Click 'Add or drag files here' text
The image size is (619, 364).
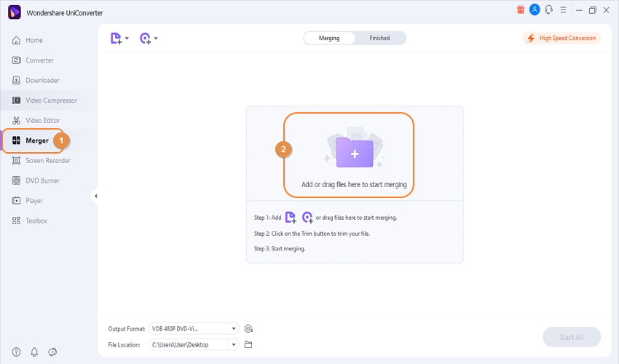click(354, 184)
